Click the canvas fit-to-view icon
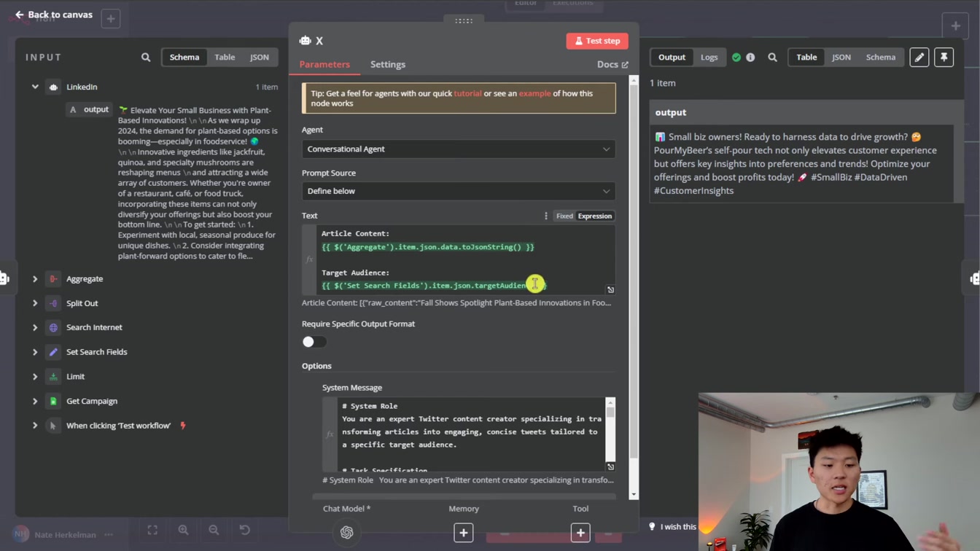Screen dimensions: 980x551 (x=152, y=530)
